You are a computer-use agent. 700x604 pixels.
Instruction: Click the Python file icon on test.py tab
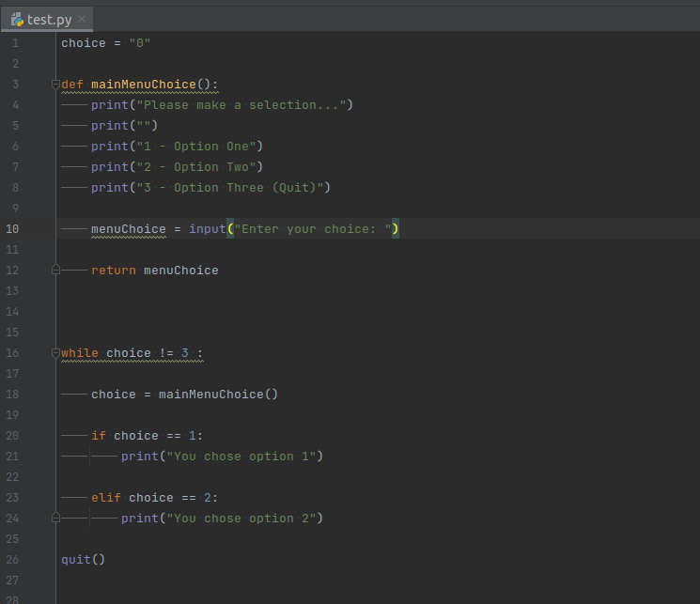pyautogui.click(x=17, y=20)
